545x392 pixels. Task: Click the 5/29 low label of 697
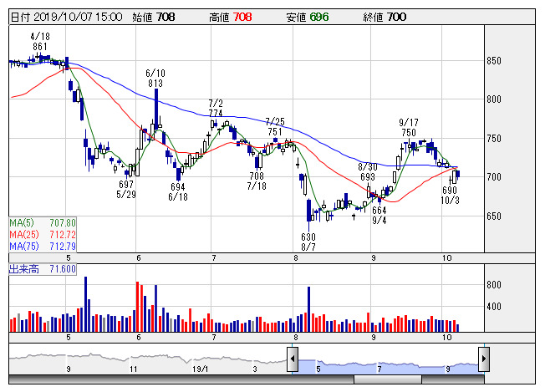point(126,190)
